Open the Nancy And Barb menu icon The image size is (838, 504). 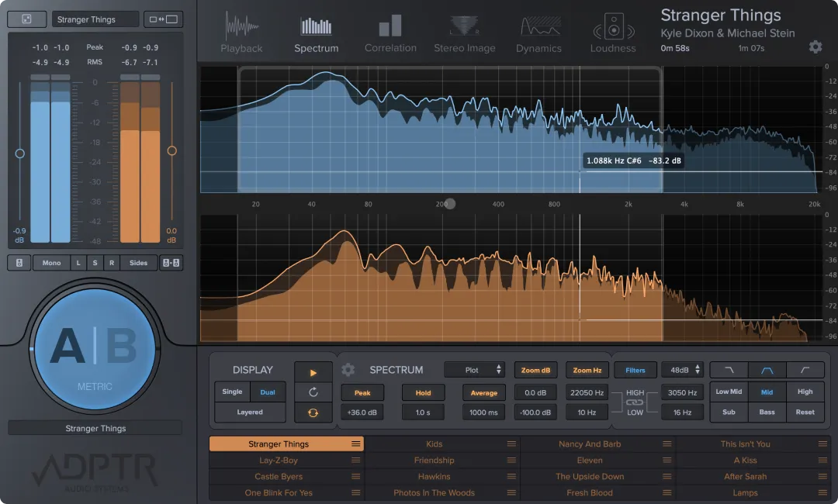click(x=667, y=444)
